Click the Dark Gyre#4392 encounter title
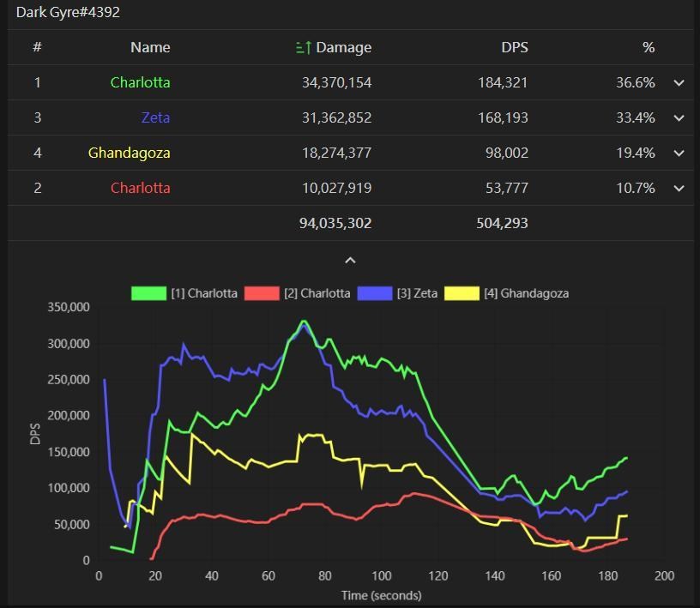700x608 pixels. click(68, 13)
